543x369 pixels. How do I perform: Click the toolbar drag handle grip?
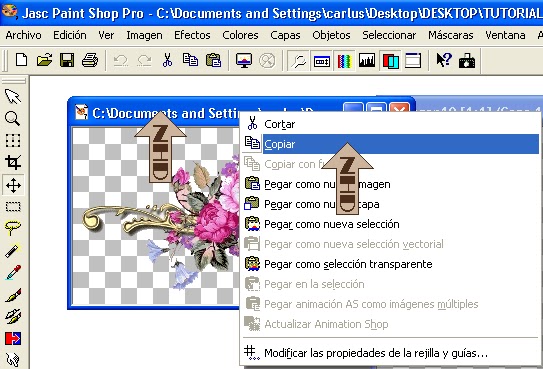(x=5, y=61)
